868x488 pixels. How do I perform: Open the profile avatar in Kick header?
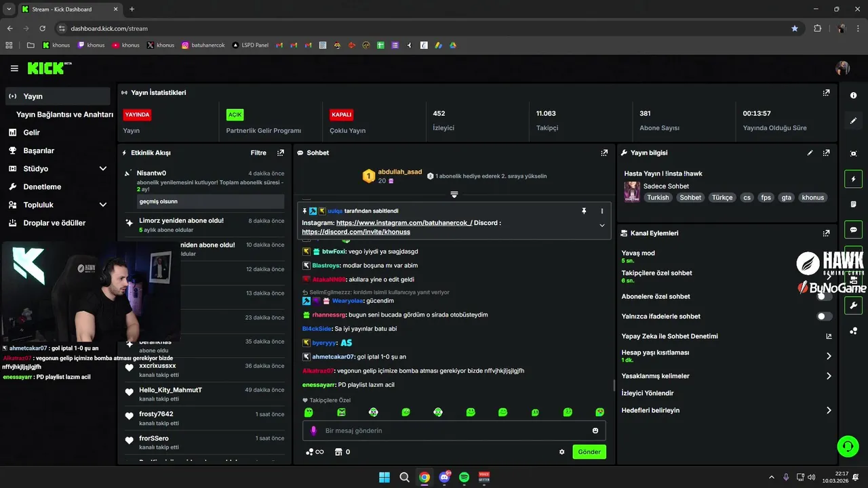tap(843, 68)
